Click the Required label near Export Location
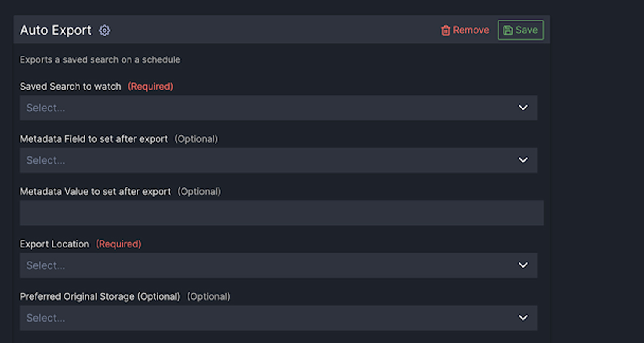This screenshot has width=644, height=343. (118, 244)
